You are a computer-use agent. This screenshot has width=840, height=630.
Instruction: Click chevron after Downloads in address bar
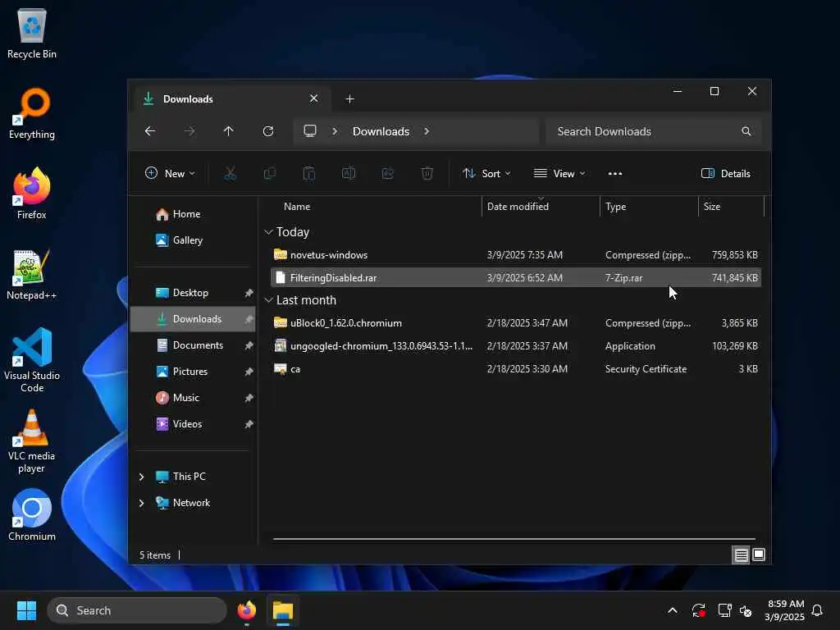[427, 131]
